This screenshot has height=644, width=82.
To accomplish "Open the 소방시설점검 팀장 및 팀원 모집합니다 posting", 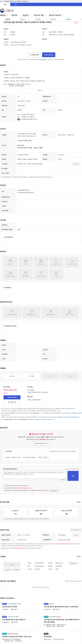I will pos(14,620).
